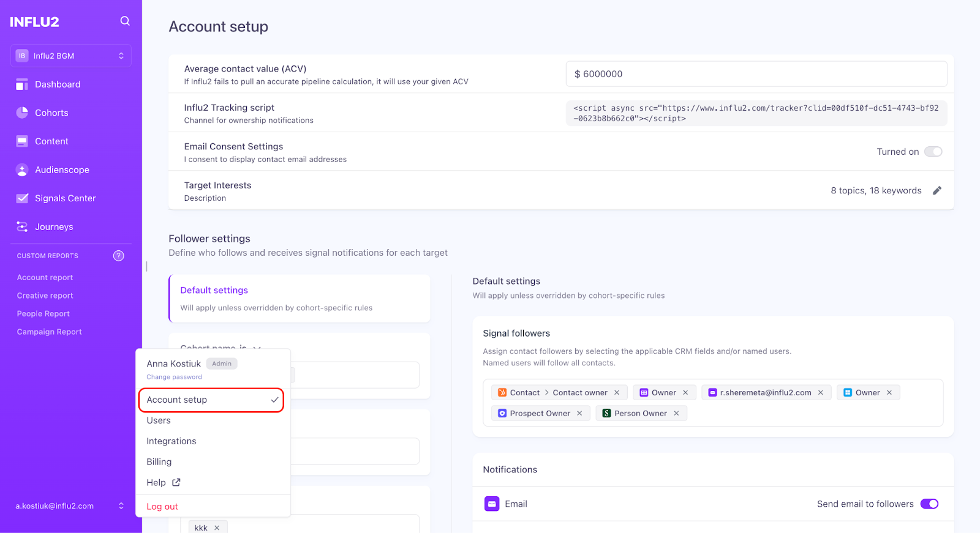Click the Content icon
The image size is (980, 533).
point(22,141)
